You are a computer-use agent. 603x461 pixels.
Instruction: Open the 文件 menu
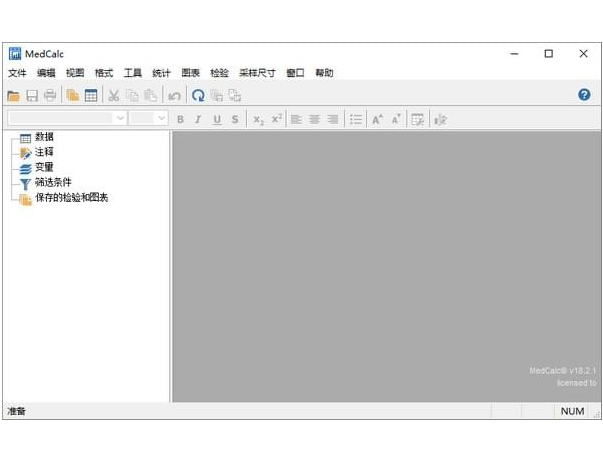coord(17,73)
